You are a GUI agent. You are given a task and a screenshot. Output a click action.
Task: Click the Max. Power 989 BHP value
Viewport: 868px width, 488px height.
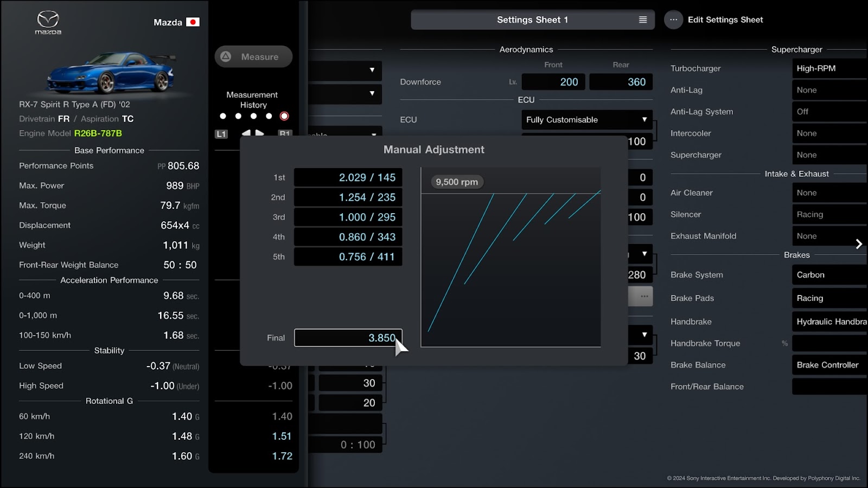[183, 186]
